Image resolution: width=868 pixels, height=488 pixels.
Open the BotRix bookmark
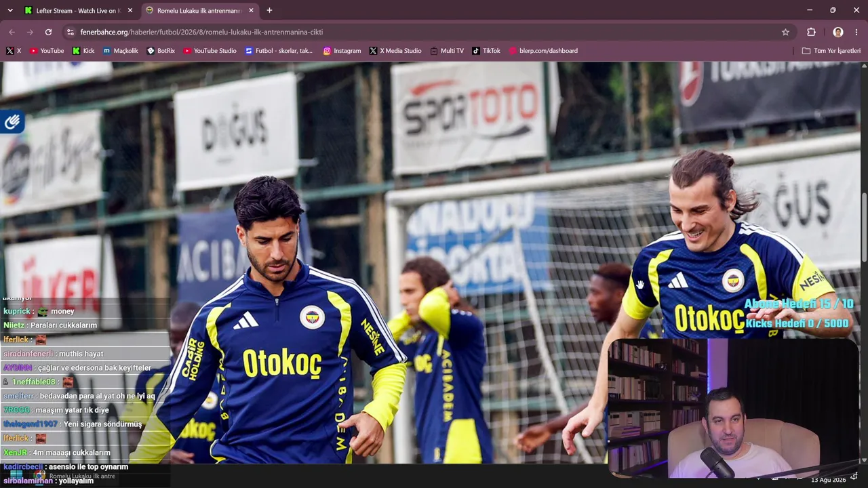point(161,51)
